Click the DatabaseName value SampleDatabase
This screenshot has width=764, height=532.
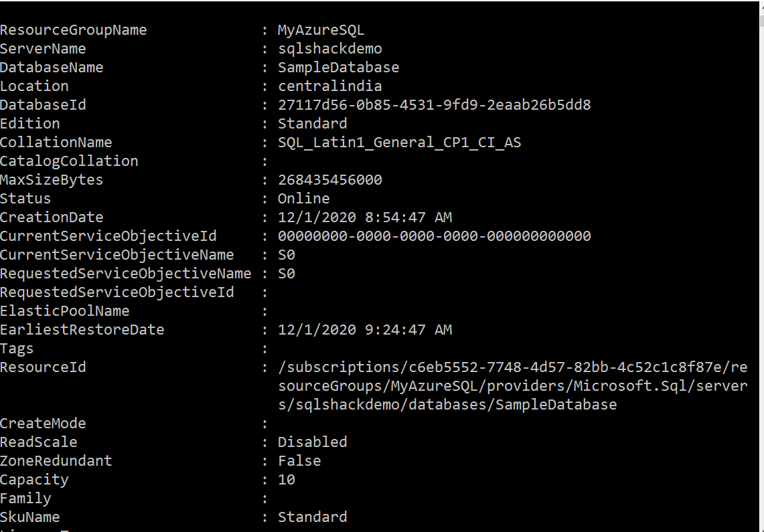(x=338, y=68)
